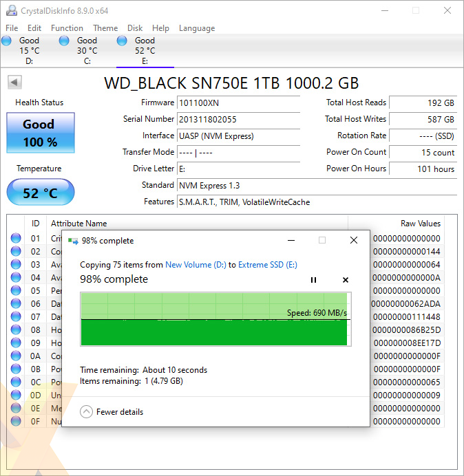Screen dimensions: 464x476
Task: Click raw value 0000000111448 of row 07
Action: pyautogui.click(x=407, y=316)
